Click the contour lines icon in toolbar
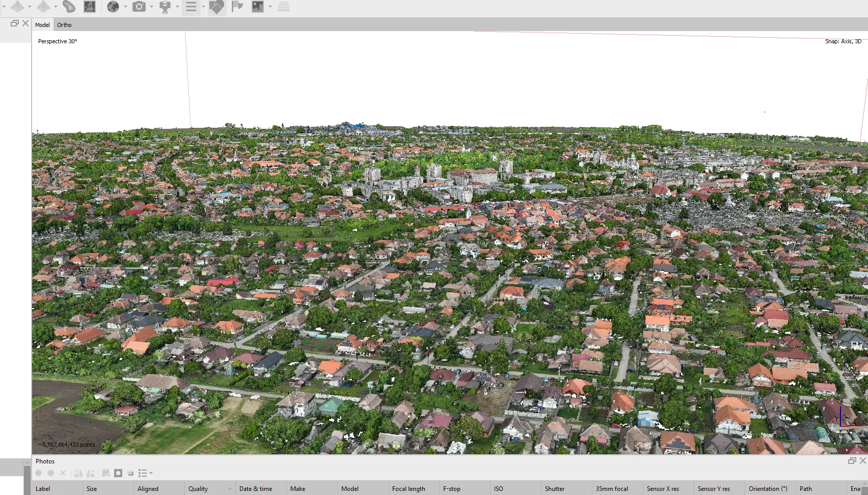This screenshot has width=868, height=495. (x=68, y=7)
